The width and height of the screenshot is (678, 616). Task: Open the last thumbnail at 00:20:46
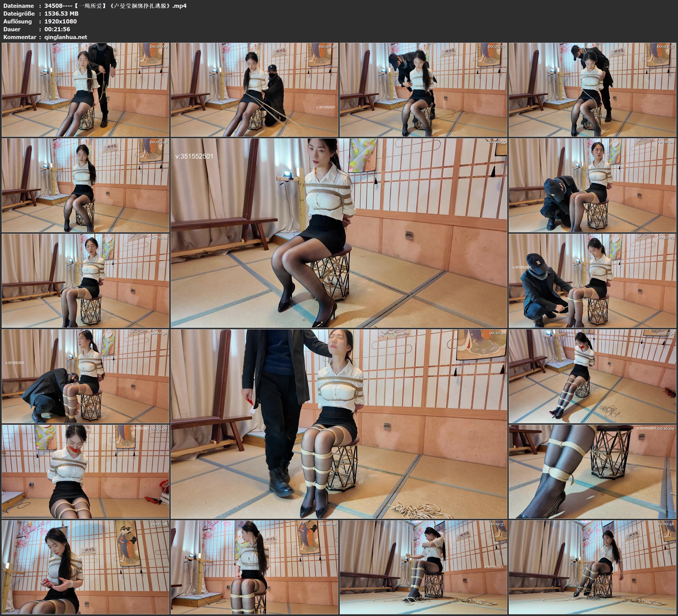coord(592,567)
